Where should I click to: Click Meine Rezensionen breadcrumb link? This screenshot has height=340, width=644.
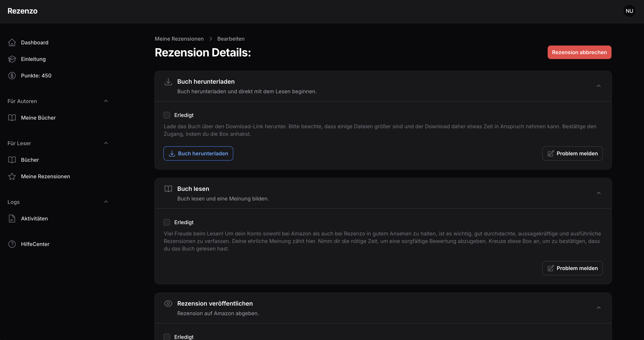point(179,39)
